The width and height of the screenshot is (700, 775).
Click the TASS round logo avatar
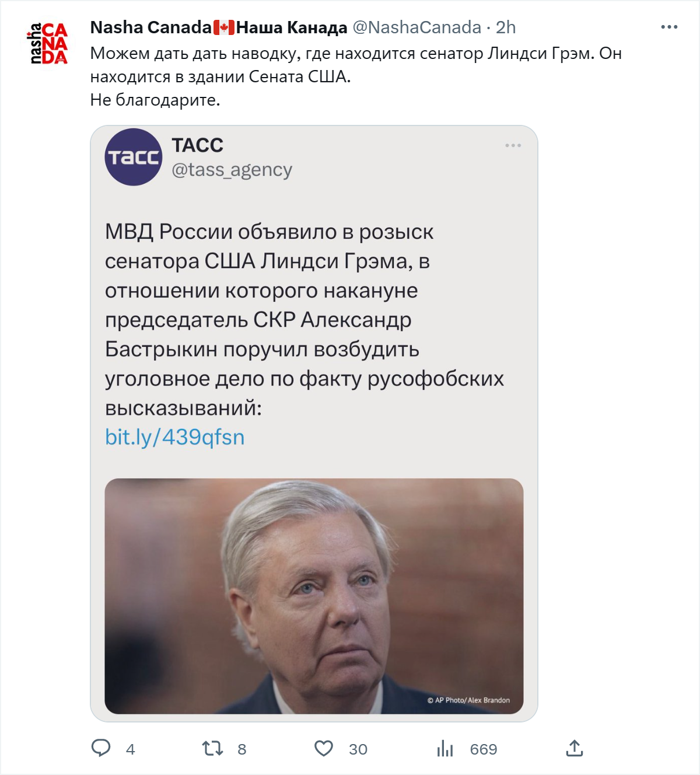(134, 157)
